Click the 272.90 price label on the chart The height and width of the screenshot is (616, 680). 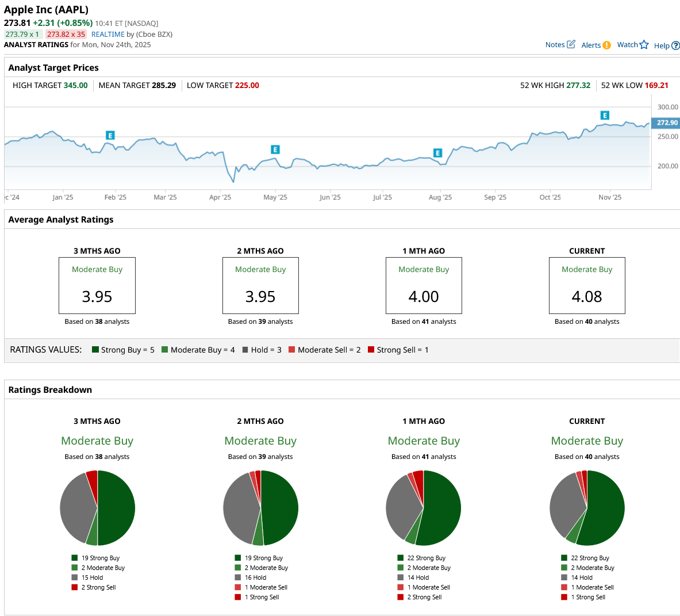(x=667, y=123)
